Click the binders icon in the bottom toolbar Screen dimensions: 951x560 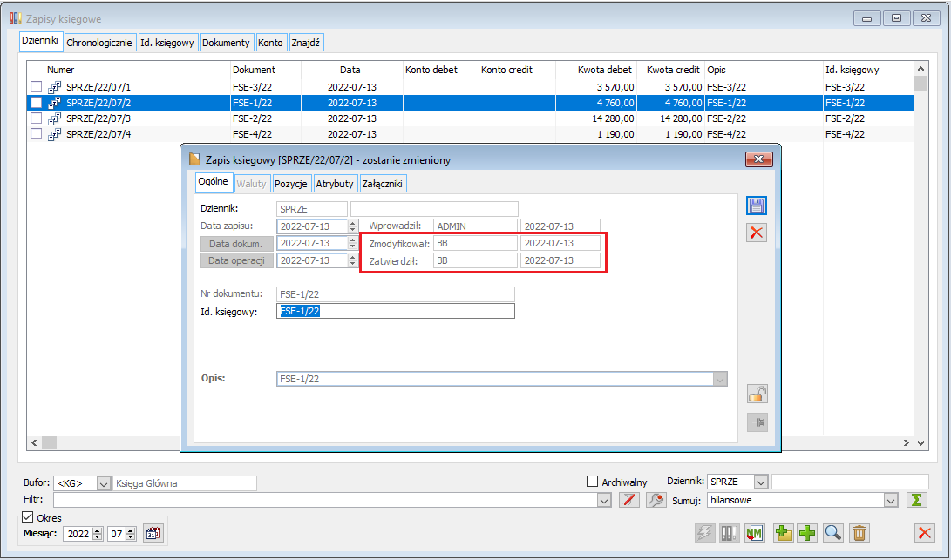(729, 533)
